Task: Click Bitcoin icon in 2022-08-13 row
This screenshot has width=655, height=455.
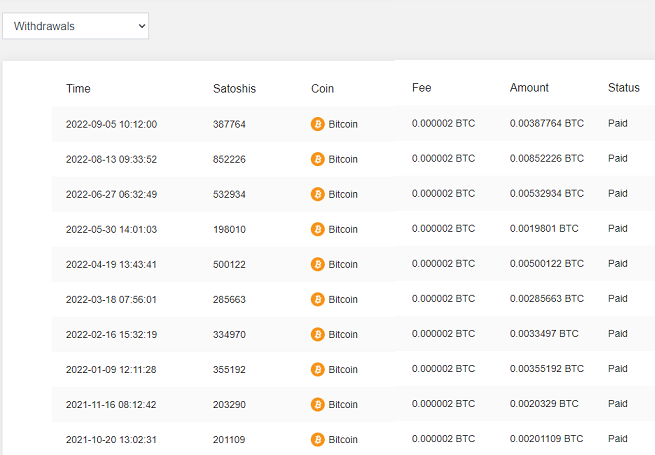Action: click(317, 159)
